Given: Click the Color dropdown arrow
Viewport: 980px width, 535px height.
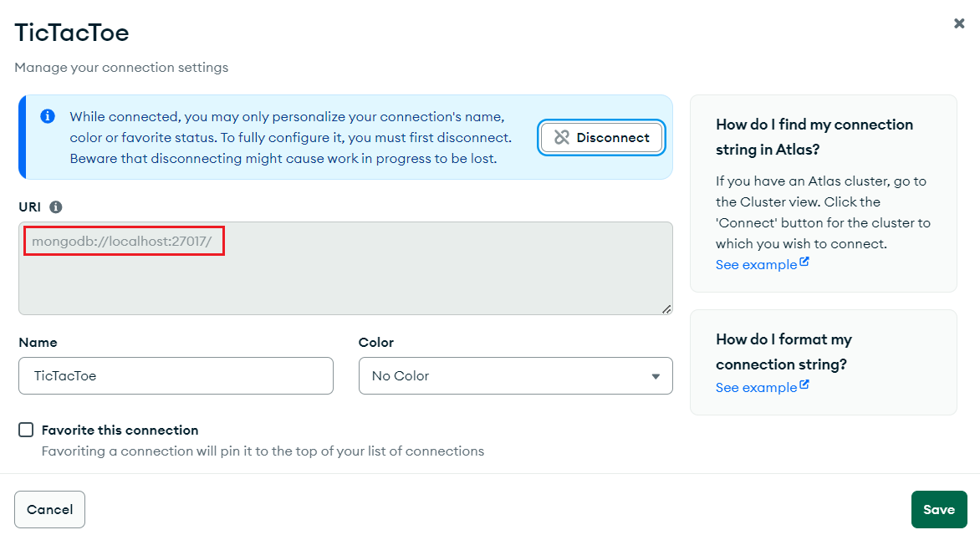Looking at the screenshot, I should click(656, 376).
